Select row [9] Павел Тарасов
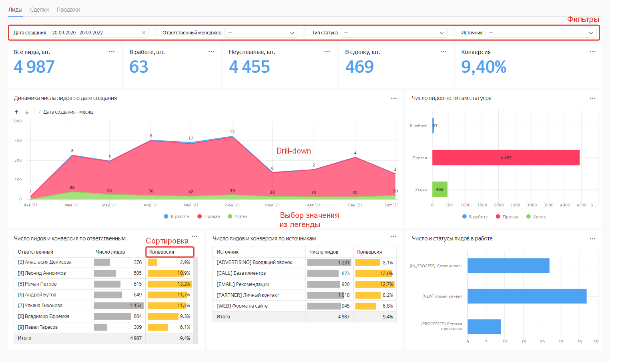The height and width of the screenshot is (362, 644). coord(104,327)
